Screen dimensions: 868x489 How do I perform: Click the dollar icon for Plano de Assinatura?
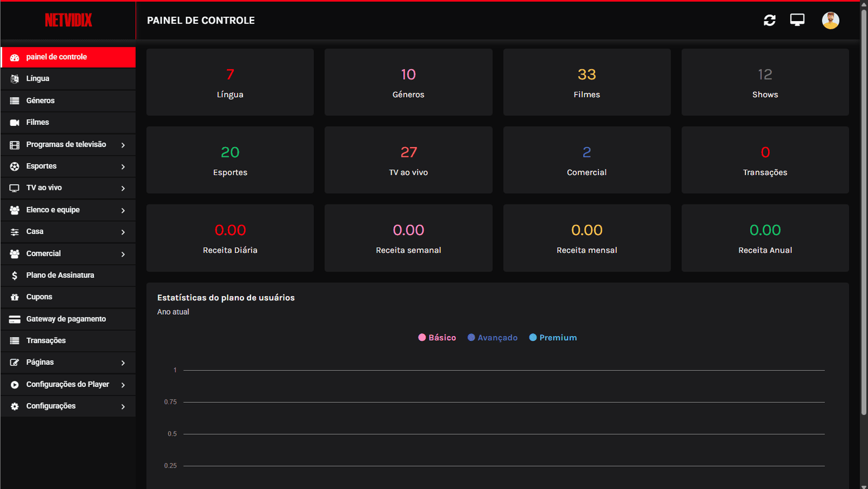(15, 276)
